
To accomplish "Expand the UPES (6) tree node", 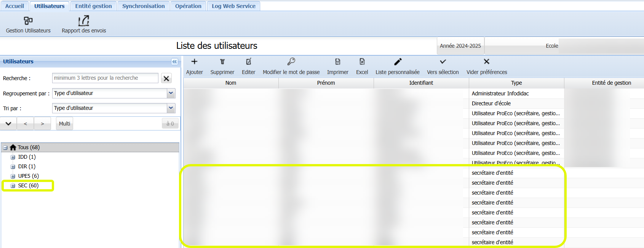I will (13, 176).
